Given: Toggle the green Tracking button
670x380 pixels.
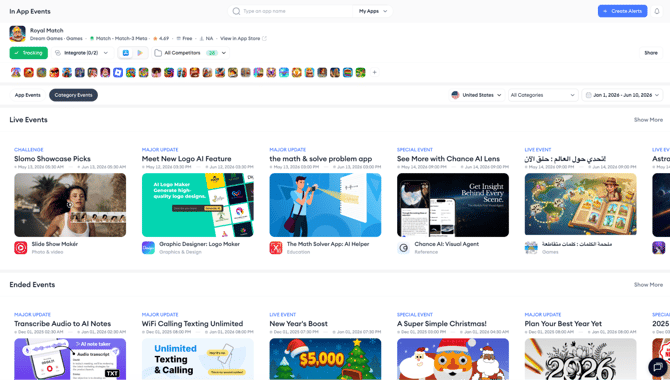Looking at the screenshot, I should pyautogui.click(x=29, y=53).
